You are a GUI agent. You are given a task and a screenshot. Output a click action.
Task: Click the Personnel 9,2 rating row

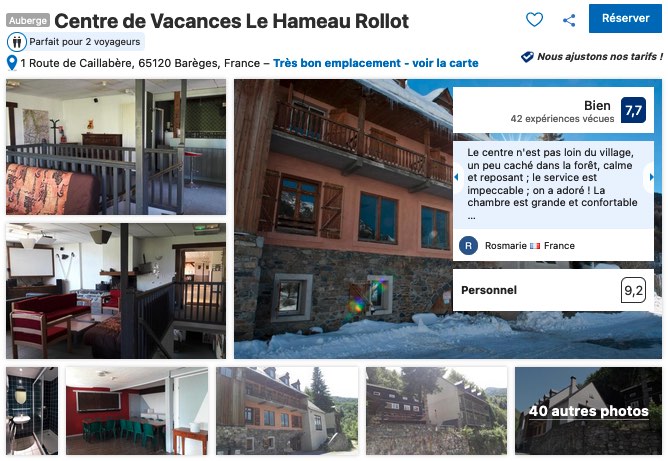[553, 290]
